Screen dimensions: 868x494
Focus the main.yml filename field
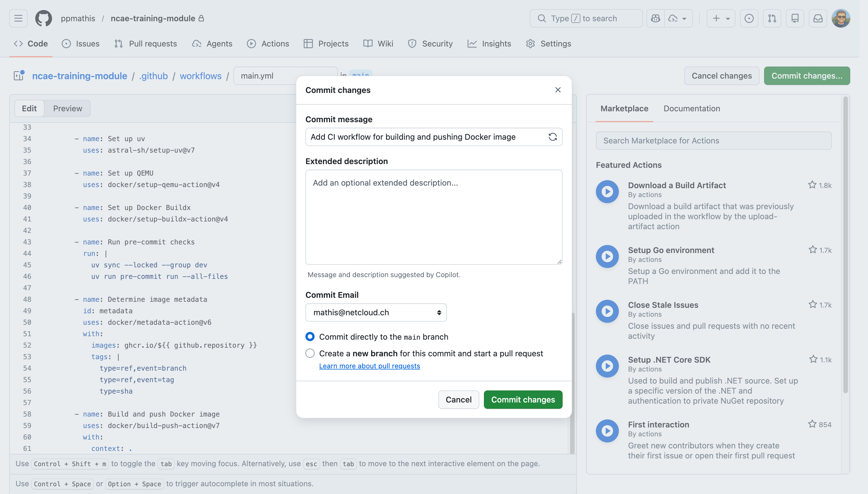click(x=285, y=76)
